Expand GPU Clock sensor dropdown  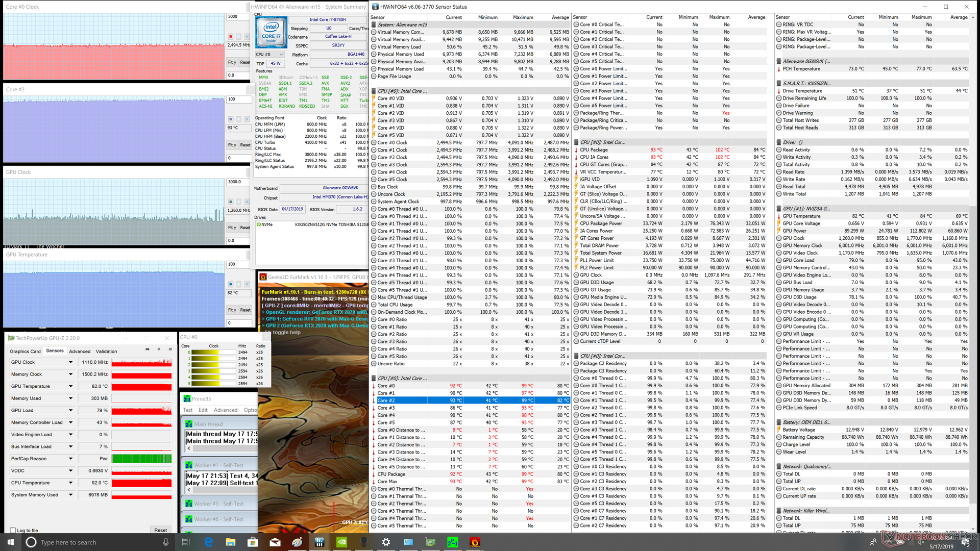[x=70, y=362]
